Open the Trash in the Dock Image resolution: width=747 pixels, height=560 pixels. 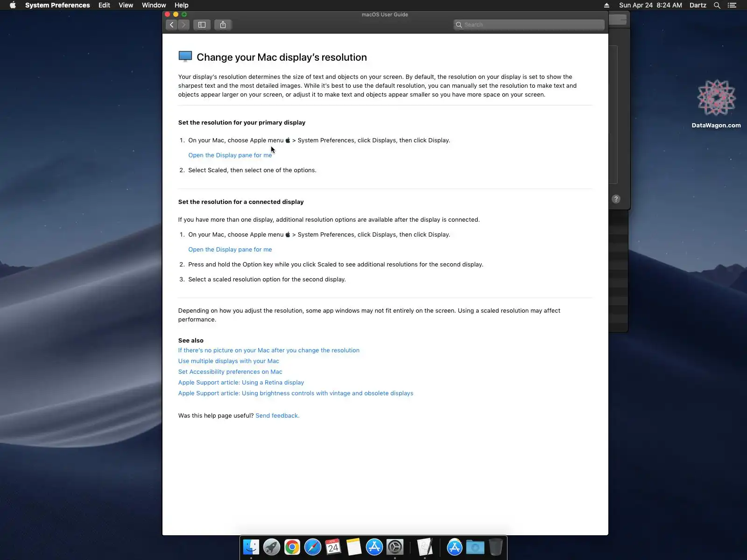coord(496,547)
